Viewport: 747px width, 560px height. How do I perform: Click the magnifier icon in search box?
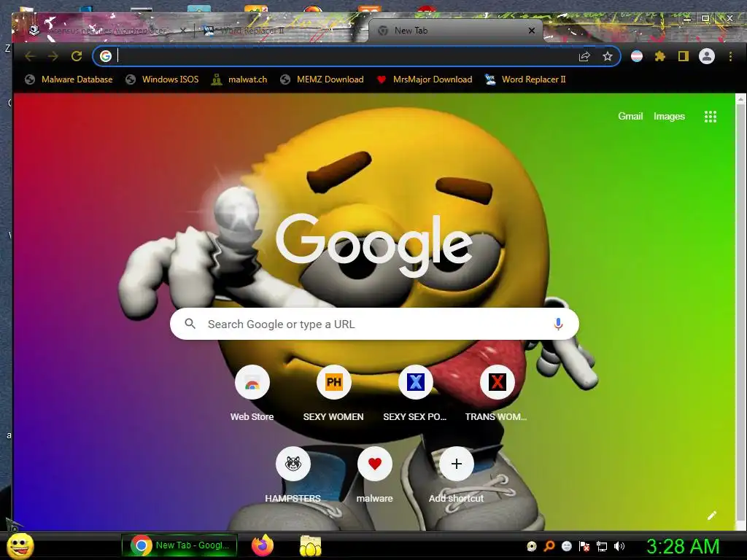(x=190, y=324)
